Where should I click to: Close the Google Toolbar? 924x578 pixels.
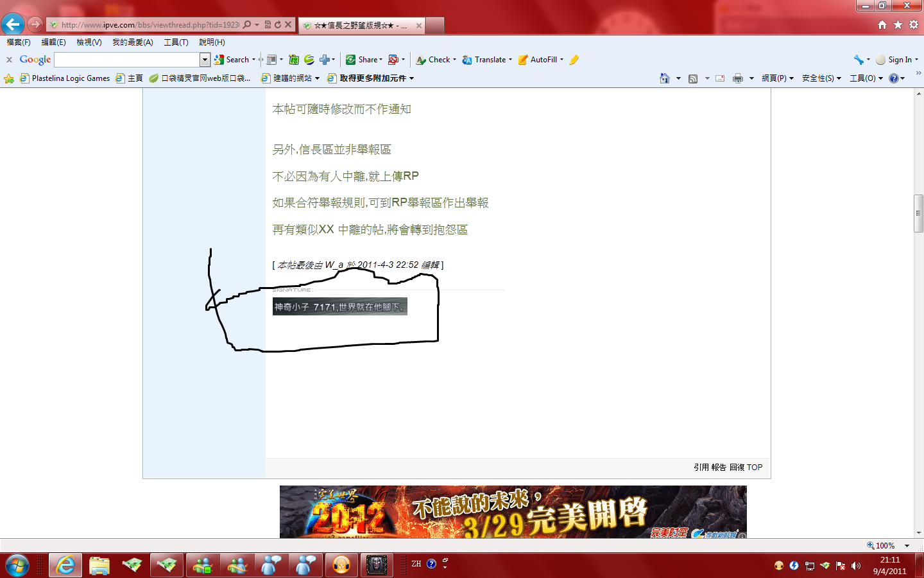(9, 60)
